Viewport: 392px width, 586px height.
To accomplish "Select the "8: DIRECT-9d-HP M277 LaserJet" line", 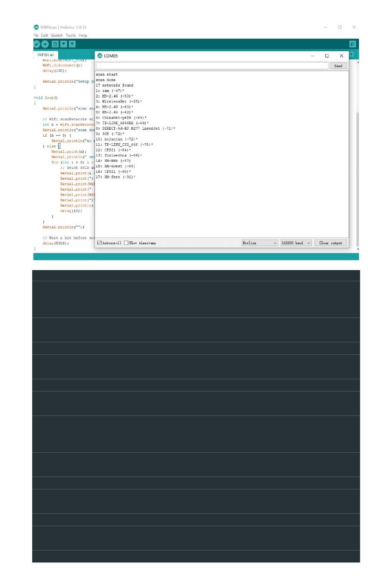I will coord(135,128).
